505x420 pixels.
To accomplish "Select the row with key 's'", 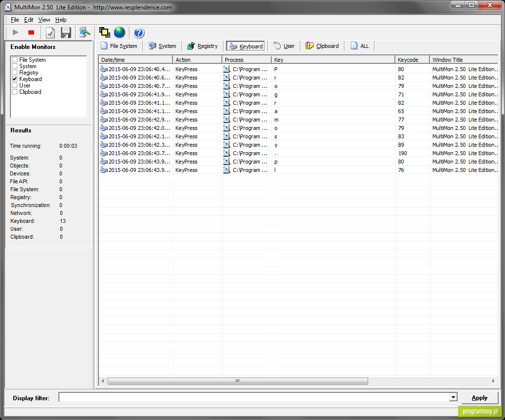I will coord(298,136).
